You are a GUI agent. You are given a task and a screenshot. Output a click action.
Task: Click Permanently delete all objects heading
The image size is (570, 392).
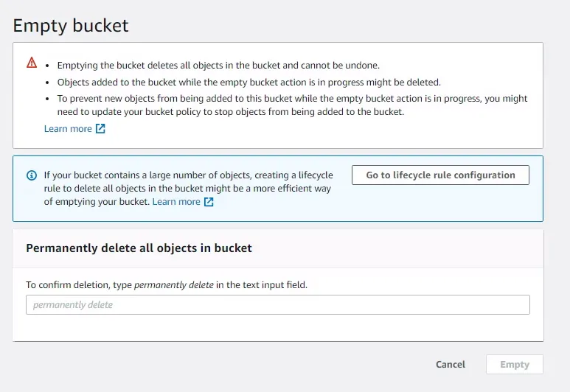coord(139,248)
